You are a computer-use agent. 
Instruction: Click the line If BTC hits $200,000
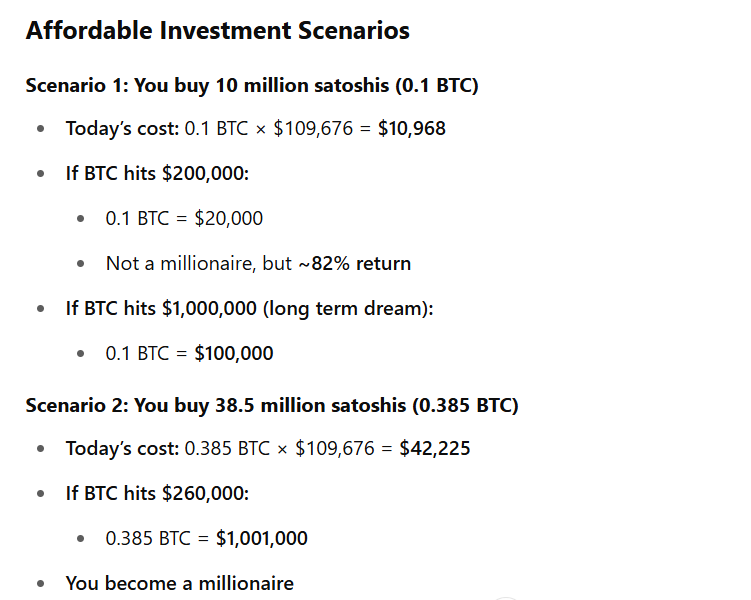coord(156,173)
